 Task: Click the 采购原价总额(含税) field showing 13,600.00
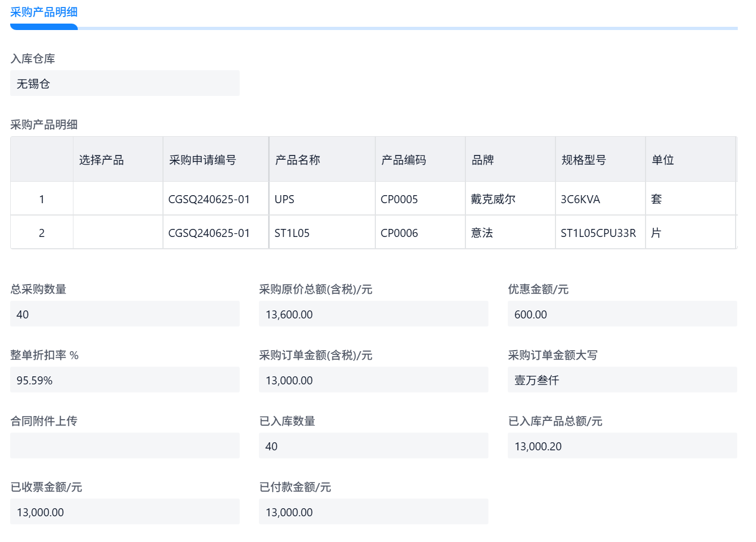tap(373, 314)
